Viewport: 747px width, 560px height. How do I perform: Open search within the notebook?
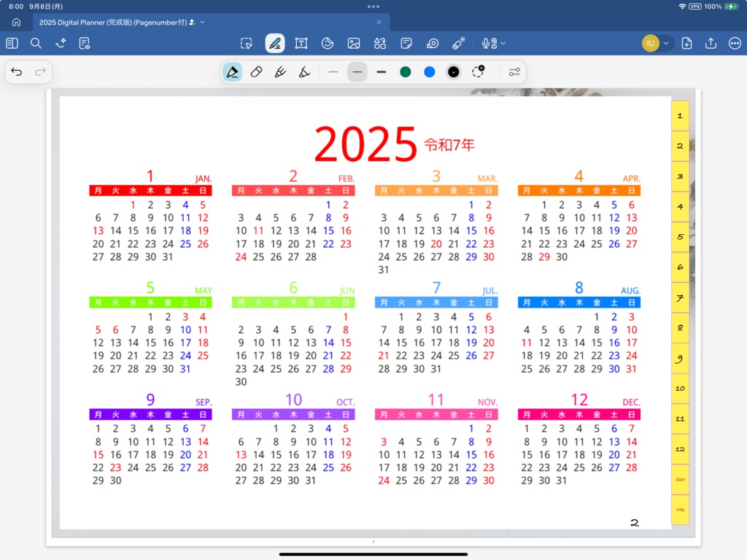[x=35, y=43]
